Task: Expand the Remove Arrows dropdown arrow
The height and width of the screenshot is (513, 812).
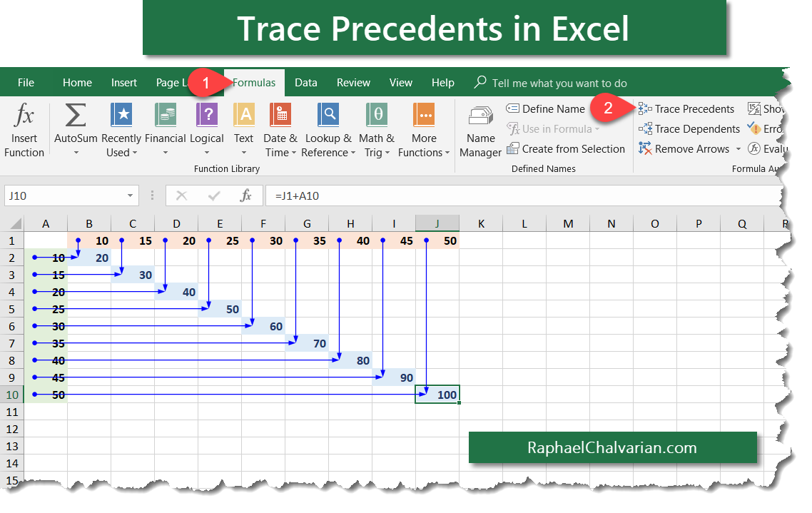Action: (738, 149)
